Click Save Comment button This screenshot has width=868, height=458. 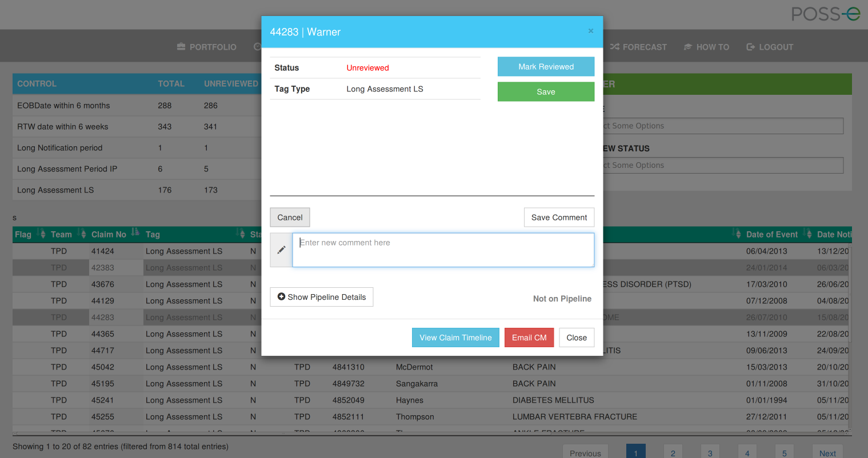tap(559, 218)
